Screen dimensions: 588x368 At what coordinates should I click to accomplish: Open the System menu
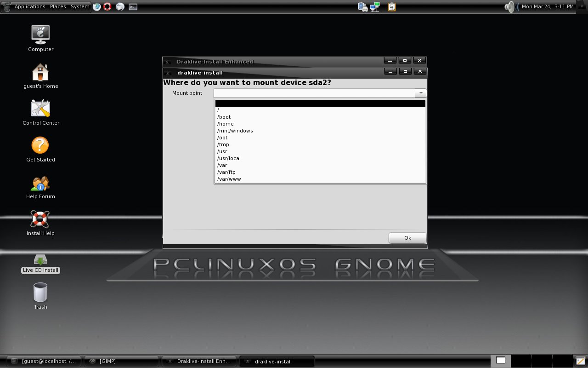(80, 6)
